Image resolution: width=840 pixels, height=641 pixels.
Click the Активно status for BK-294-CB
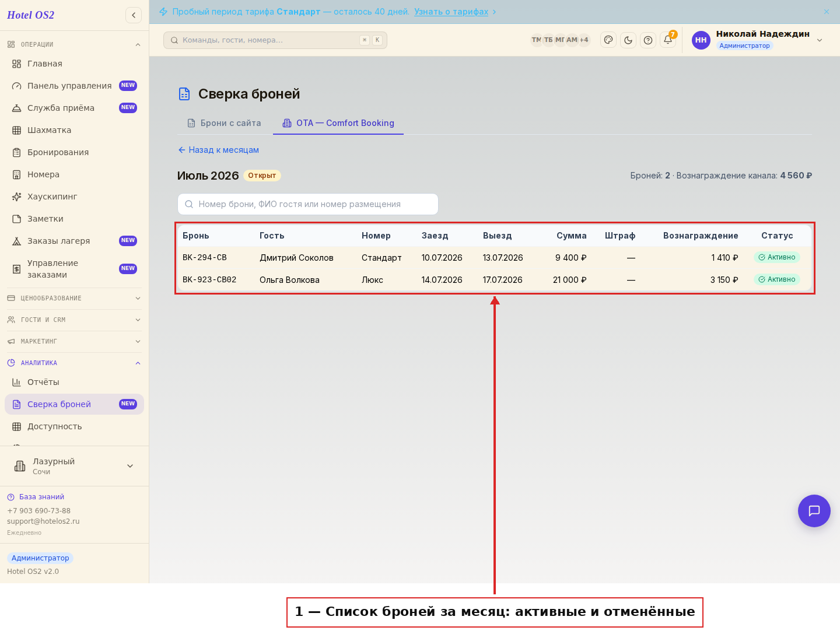coord(777,257)
